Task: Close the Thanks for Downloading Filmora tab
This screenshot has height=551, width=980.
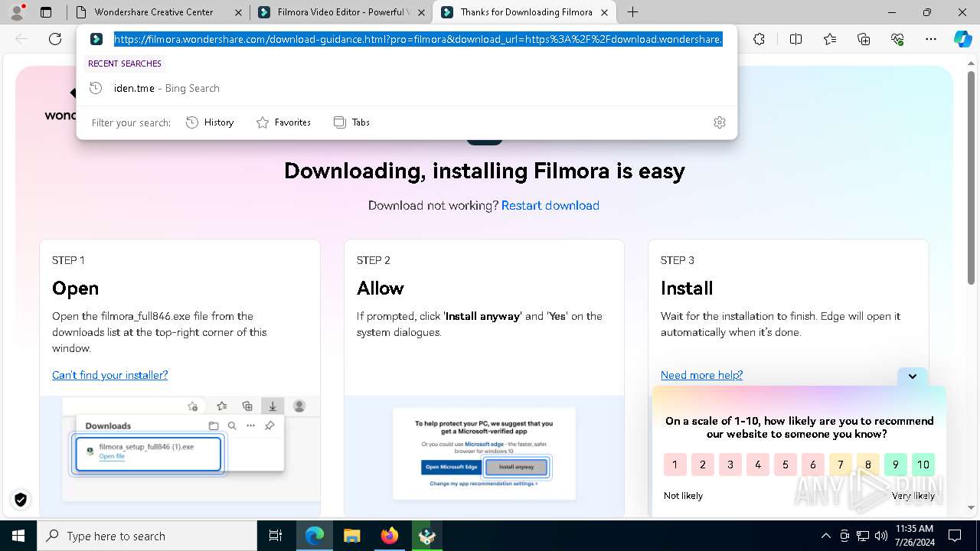Action: [605, 12]
